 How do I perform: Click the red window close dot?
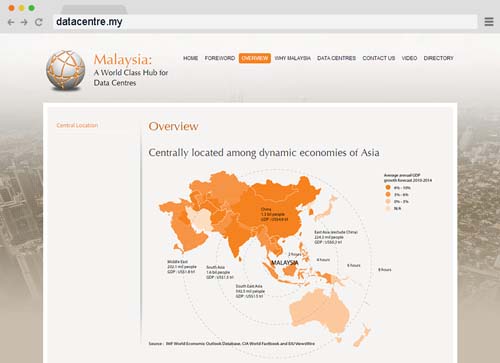[x=11, y=8]
